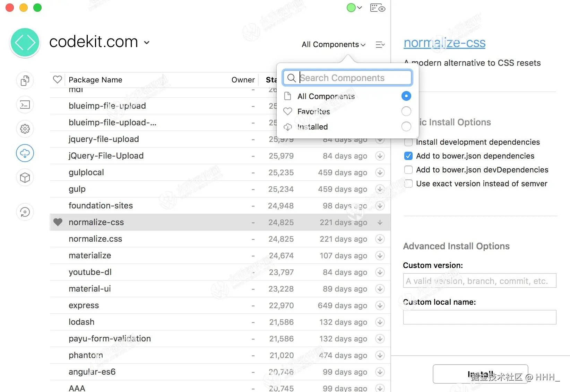Screen dimensions: 570x392
Task: Select the material-ui package name
Action: point(90,289)
